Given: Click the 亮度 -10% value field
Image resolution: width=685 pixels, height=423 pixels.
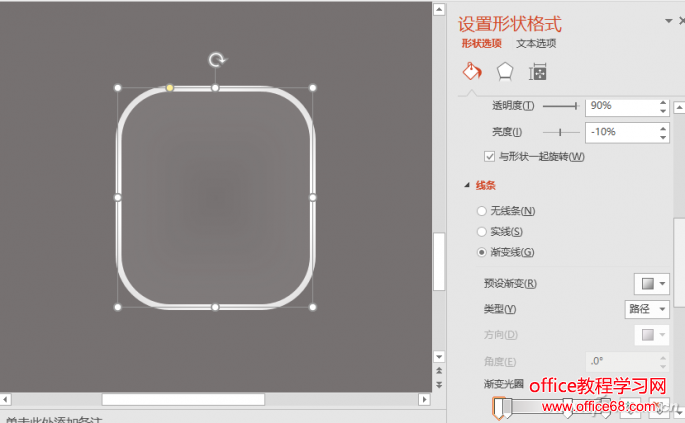Looking at the screenshot, I should 621,132.
